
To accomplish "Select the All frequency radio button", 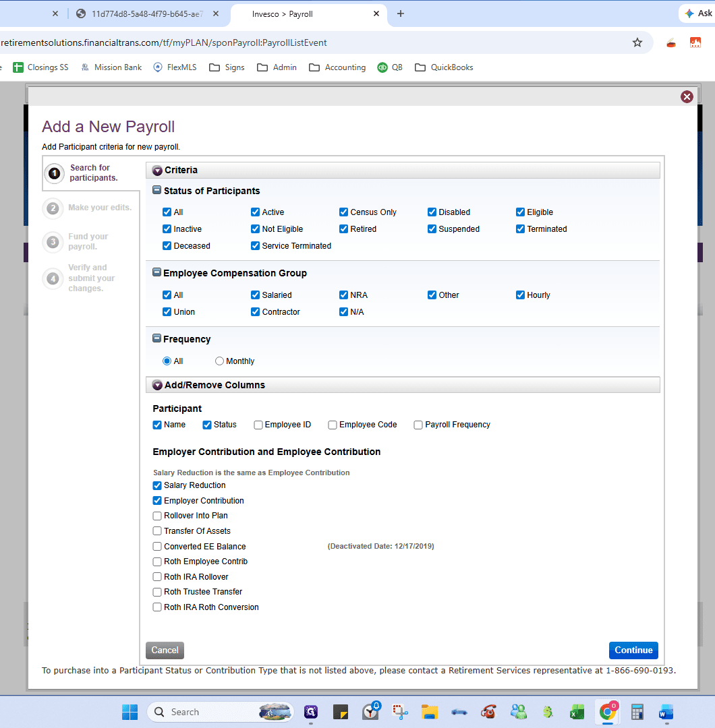I will (167, 361).
